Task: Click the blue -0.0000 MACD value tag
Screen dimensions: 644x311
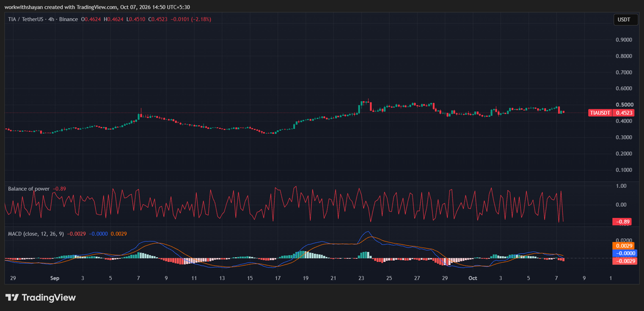Action: pyautogui.click(x=623, y=253)
